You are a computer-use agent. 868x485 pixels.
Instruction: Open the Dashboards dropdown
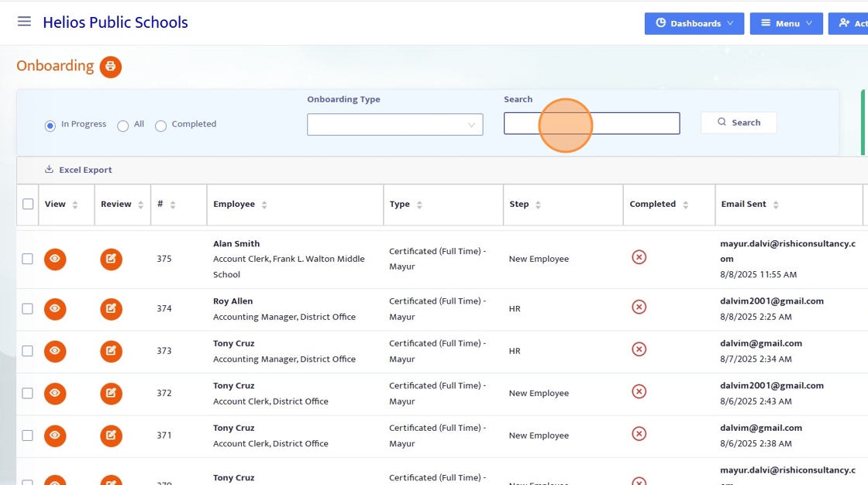694,23
